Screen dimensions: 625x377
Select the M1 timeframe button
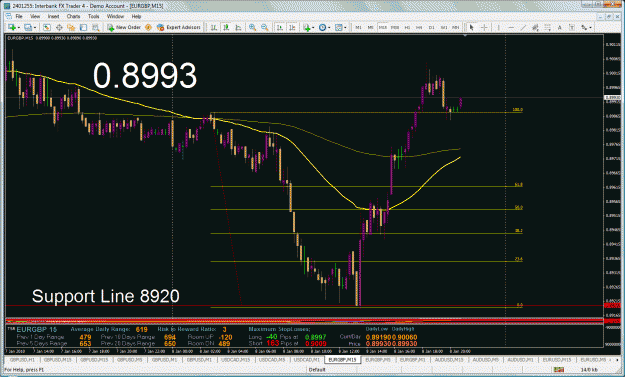[358, 27]
